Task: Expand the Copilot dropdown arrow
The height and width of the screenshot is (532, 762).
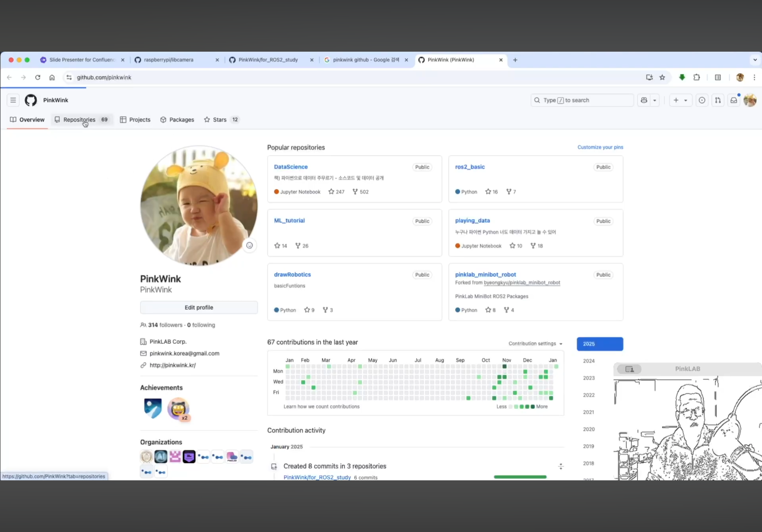Action: pos(655,100)
